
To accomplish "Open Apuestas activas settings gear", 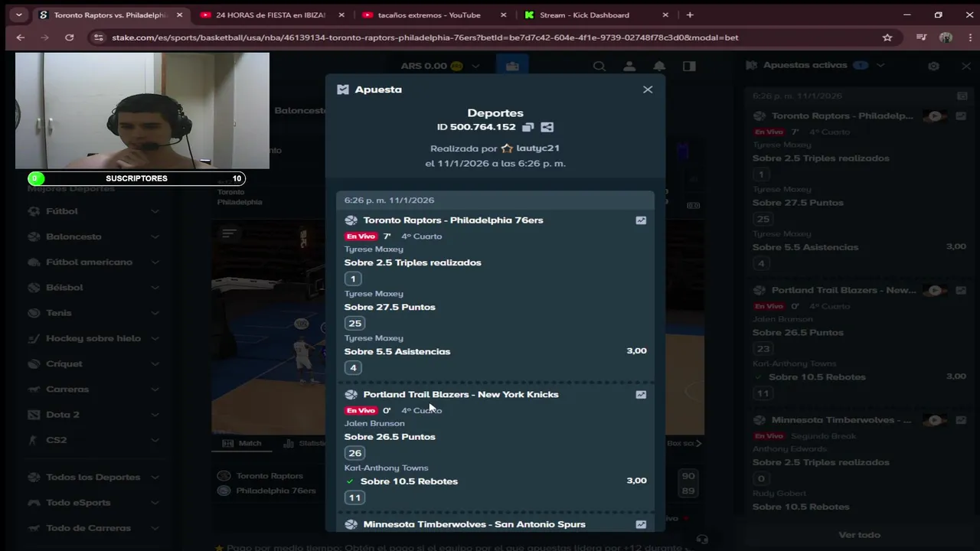I will pyautogui.click(x=933, y=66).
